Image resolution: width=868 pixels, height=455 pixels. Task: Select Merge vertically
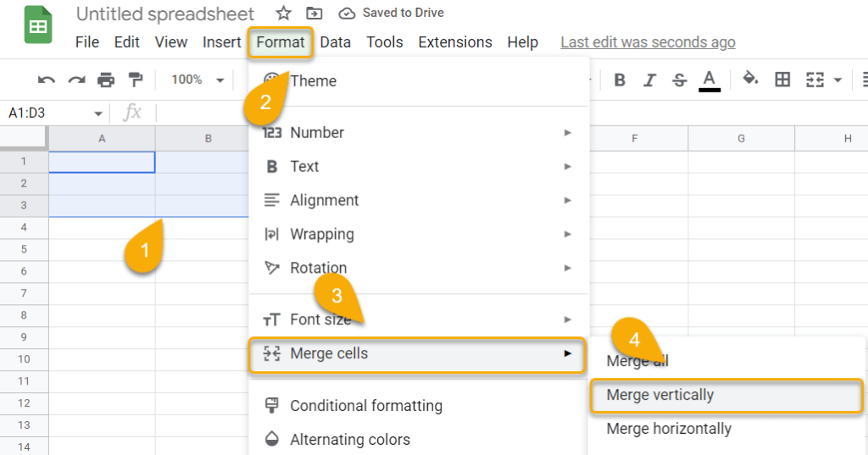(x=726, y=395)
